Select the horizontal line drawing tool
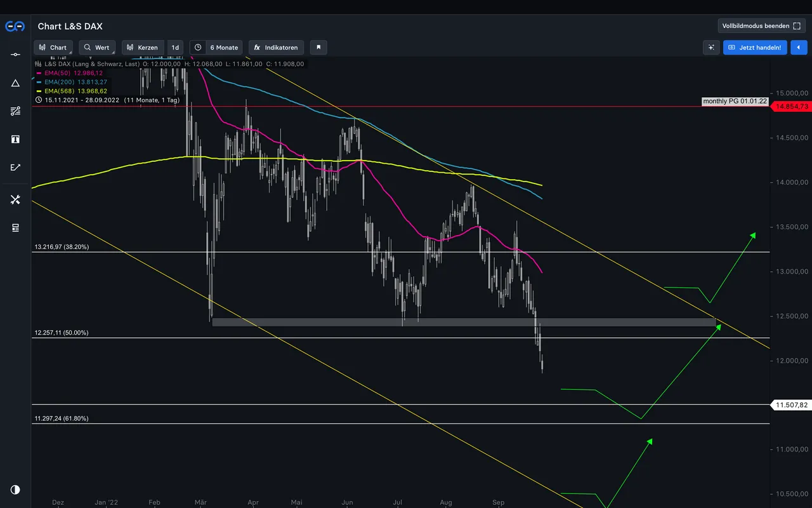The width and height of the screenshot is (812, 508). pos(15,55)
